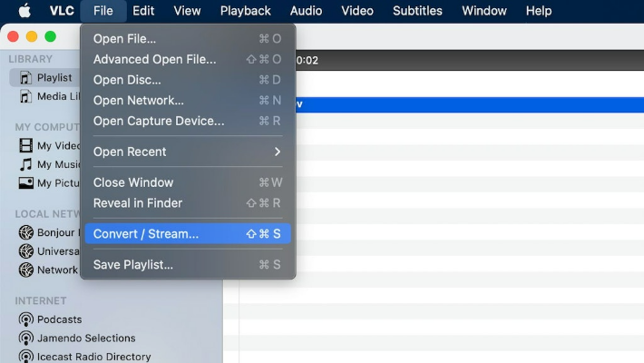Click the yellow minimize window button
The height and width of the screenshot is (363, 644).
(x=32, y=36)
